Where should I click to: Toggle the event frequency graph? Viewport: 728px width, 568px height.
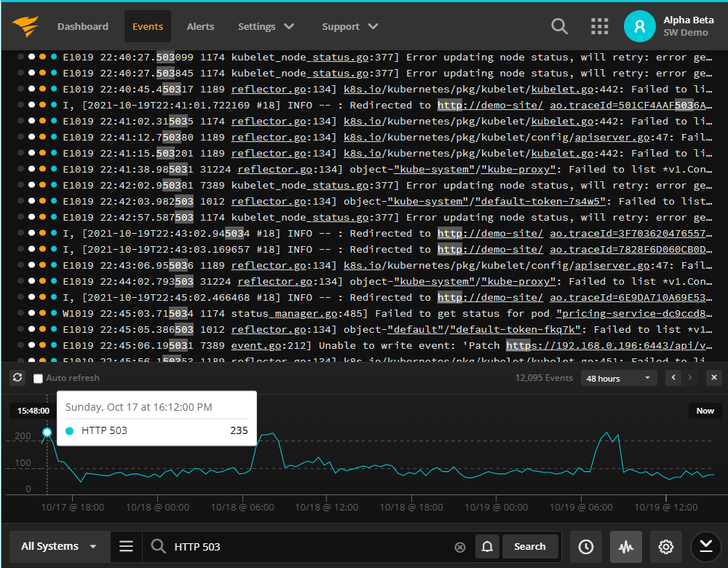pyautogui.click(x=626, y=546)
